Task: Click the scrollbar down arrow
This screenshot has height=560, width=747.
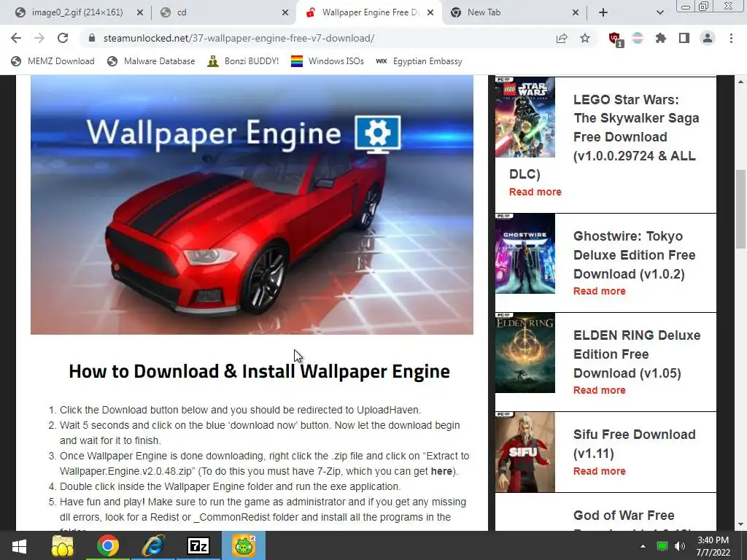Action: click(x=741, y=525)
